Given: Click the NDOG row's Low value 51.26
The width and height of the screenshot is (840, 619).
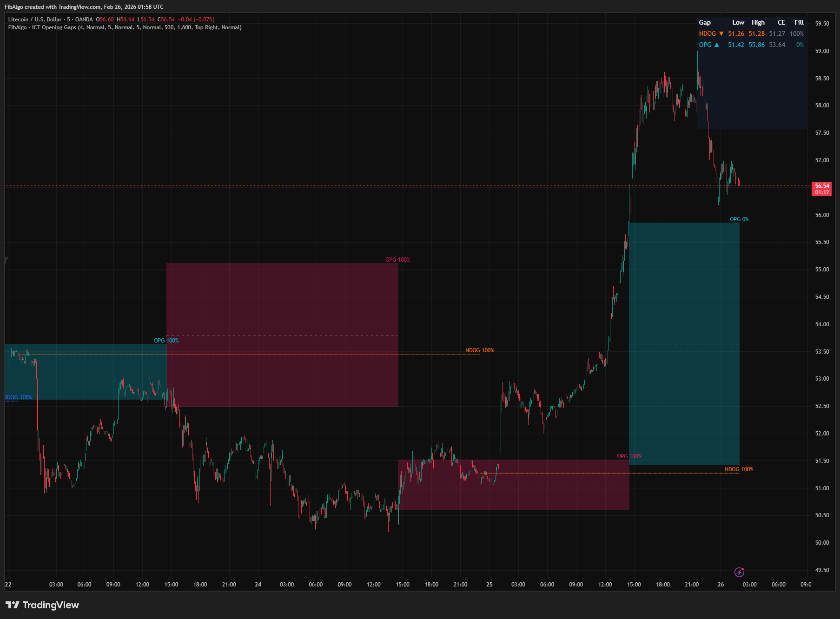Looking at the screenshot, I should 736,34.
